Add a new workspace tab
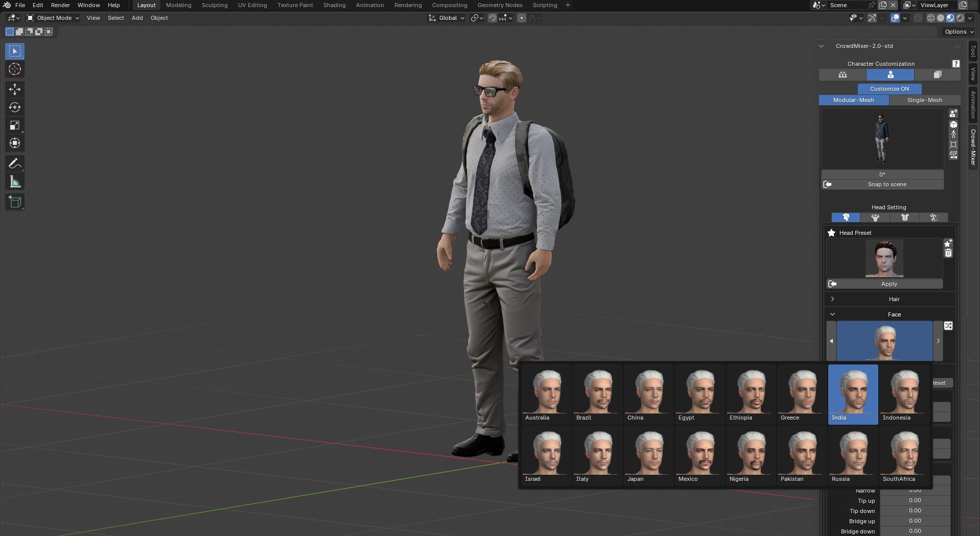980x536 pixels. 568,5
